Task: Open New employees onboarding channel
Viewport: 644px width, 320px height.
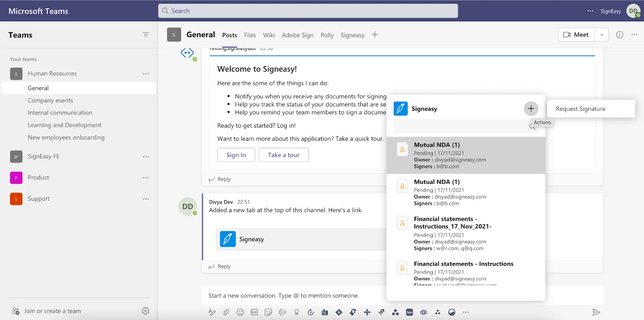Action: tap(66, 138)
